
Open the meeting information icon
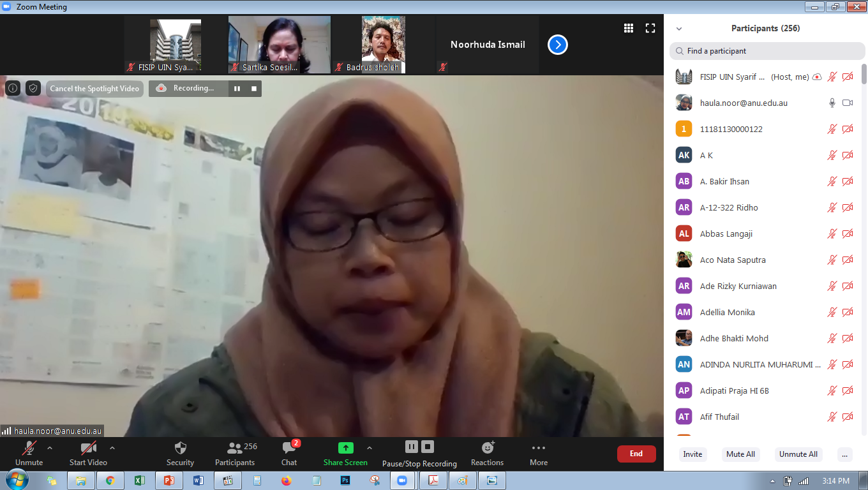[13, 88]
